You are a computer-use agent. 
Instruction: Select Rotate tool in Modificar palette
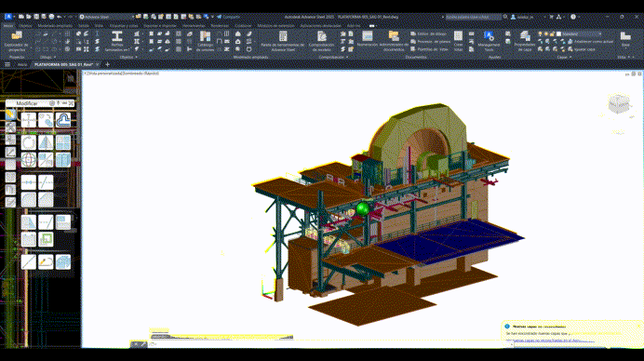pyautogui.click(x=29, y=143)
